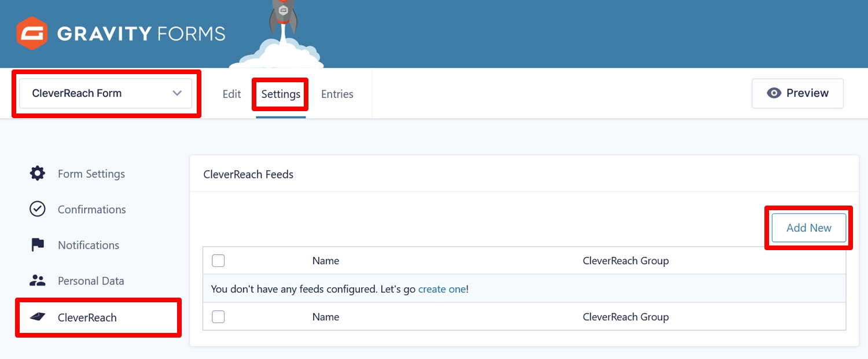
Task: Click Name column label in footer row
Action: tap(326, 317)
